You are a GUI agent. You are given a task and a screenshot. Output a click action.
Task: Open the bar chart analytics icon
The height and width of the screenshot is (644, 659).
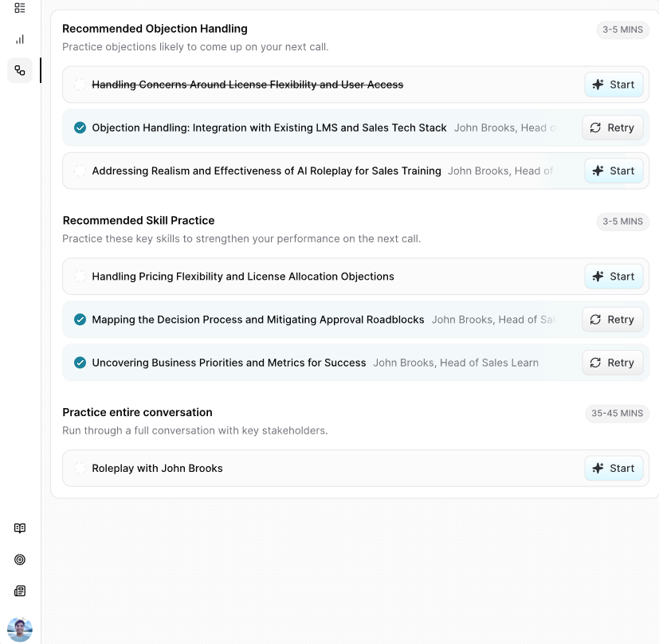click(x=20, y=39)
